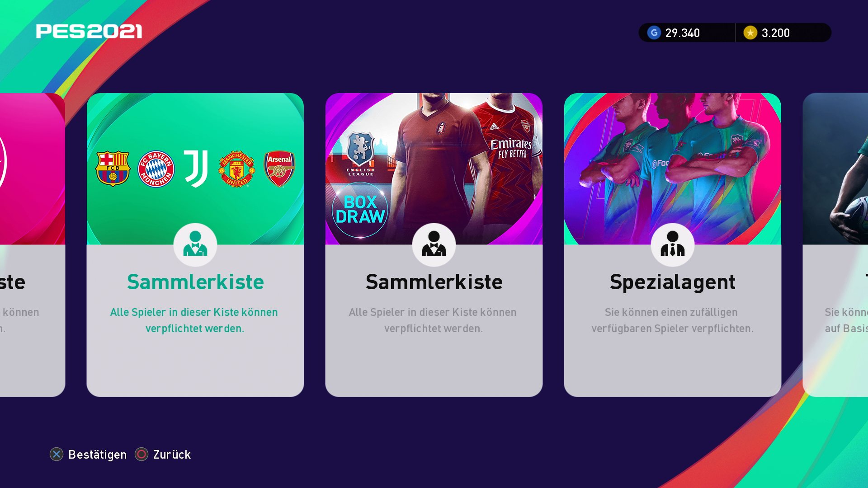Open the Spezialagent players image

[673, 169]
